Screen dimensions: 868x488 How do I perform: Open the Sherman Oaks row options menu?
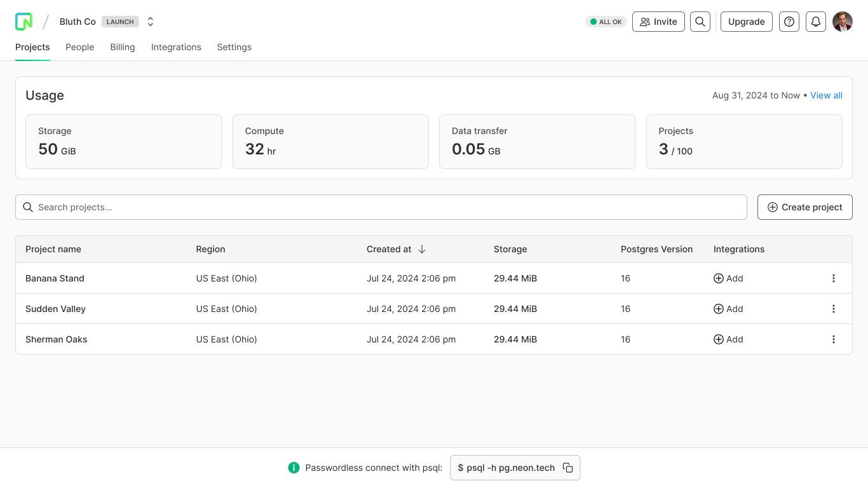pos(834,339)
